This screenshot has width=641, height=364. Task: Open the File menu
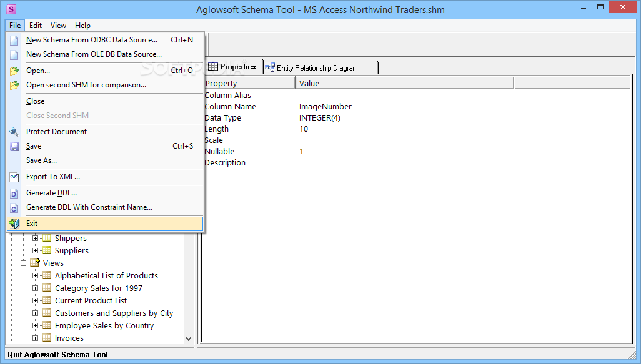coord(15,26)
